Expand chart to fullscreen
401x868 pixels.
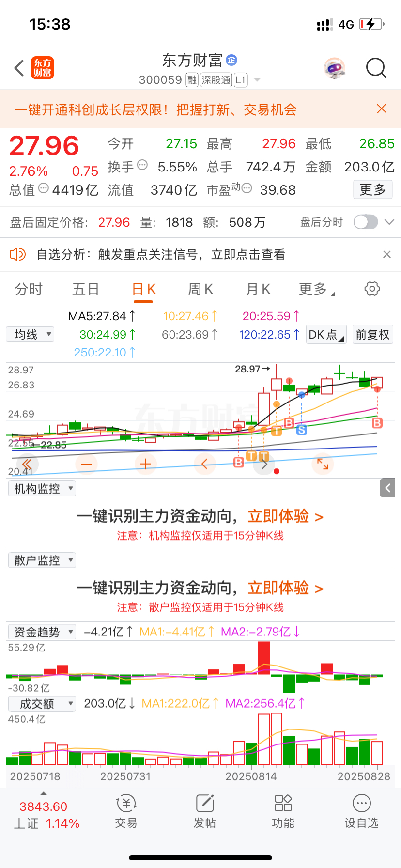(x=323, y=464)
